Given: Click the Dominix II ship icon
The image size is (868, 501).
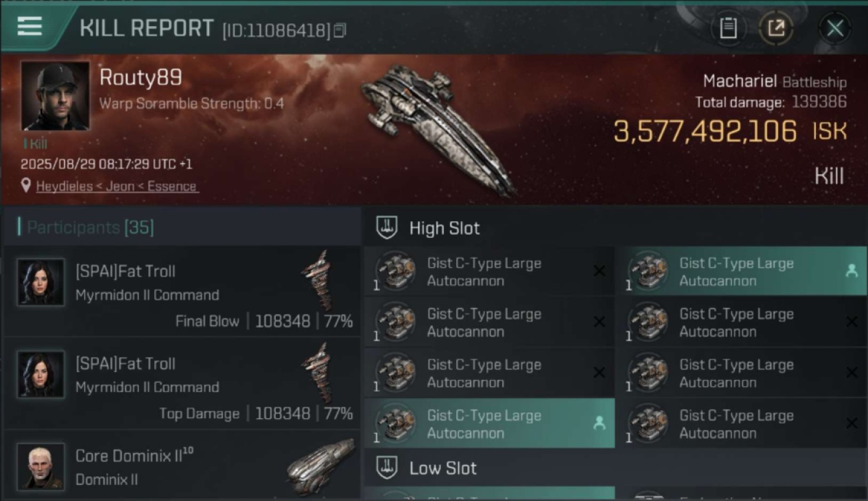Looking at the screenshot, I should (x=322, y=466).
